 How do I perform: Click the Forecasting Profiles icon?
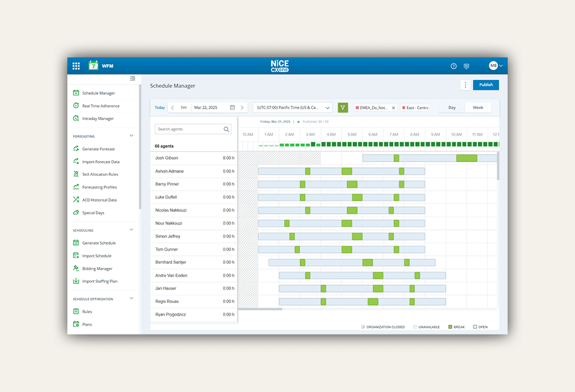(x=76, y=187)
